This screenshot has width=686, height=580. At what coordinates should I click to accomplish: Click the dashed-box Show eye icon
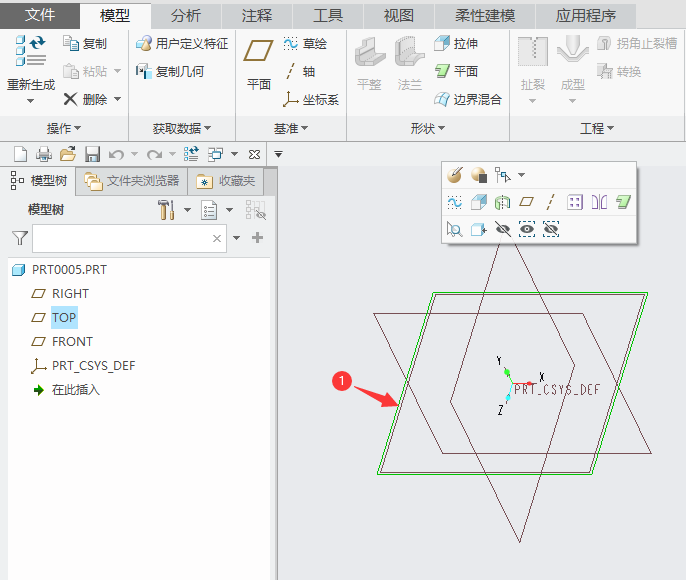click(x=527, y=229)
